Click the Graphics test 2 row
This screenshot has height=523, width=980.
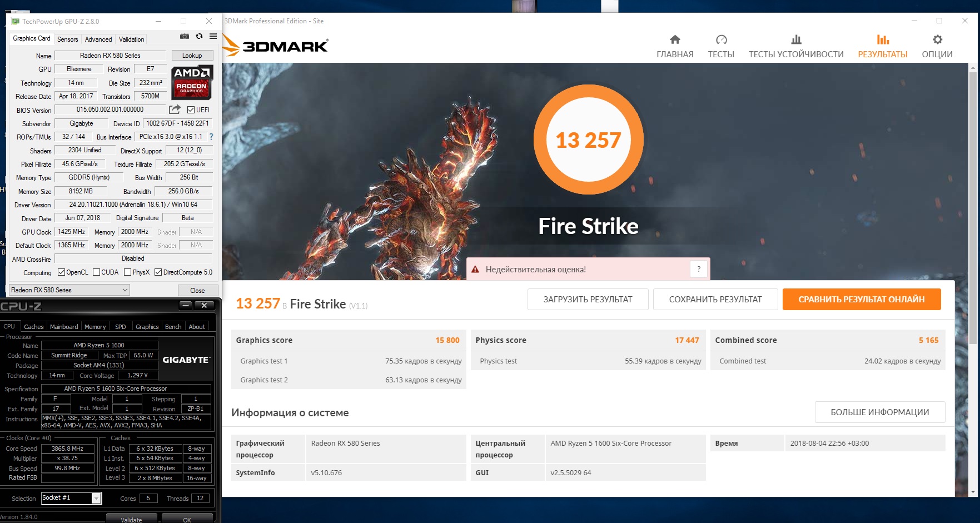pyautogui.click(x=349, y=380)
